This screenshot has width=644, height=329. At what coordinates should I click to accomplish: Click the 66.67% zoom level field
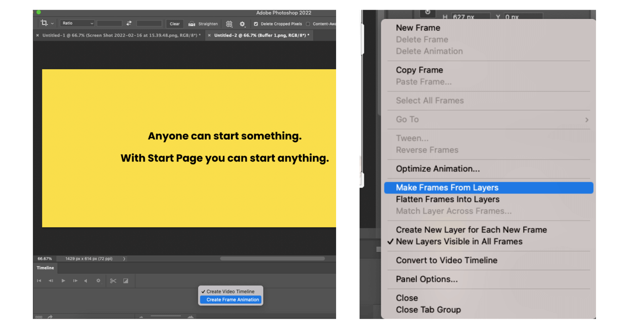pos(45,258)
